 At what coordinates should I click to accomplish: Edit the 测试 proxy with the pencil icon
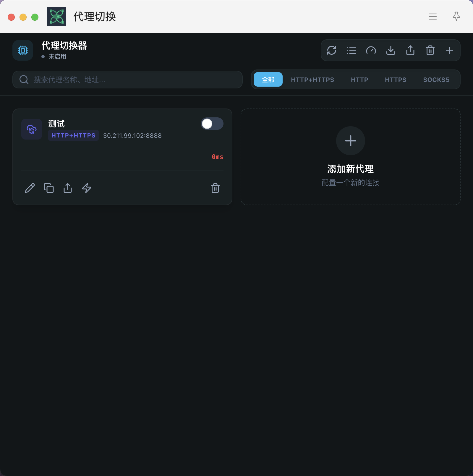click(x=30, y=188)
